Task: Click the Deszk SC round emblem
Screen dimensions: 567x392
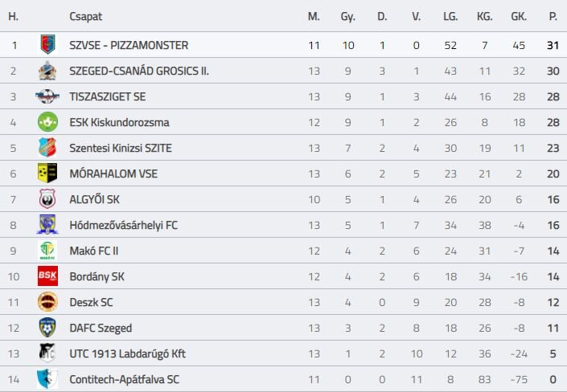Action: 47,302
